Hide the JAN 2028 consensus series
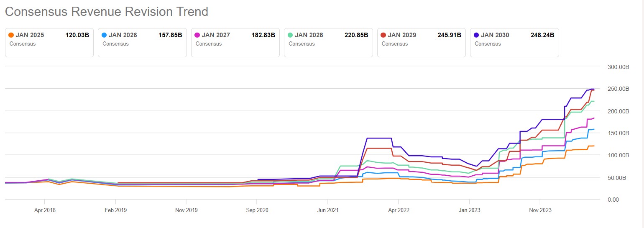The height and width of the screenshot is (228, 644). coord(328,42)
